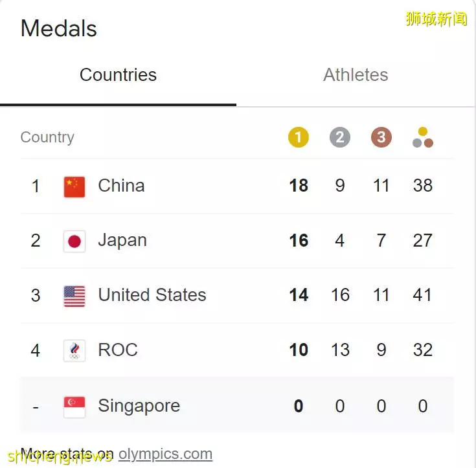This screenshot has width=476, height=468.
Task: Select the United States name
Action: (x=152, y=295)
